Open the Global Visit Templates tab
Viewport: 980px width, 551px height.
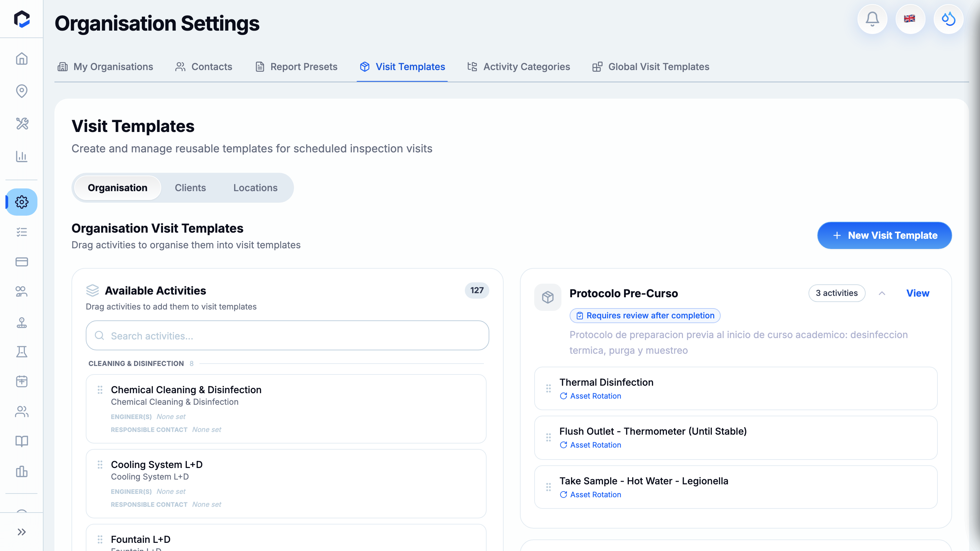(x=651, y=67)
